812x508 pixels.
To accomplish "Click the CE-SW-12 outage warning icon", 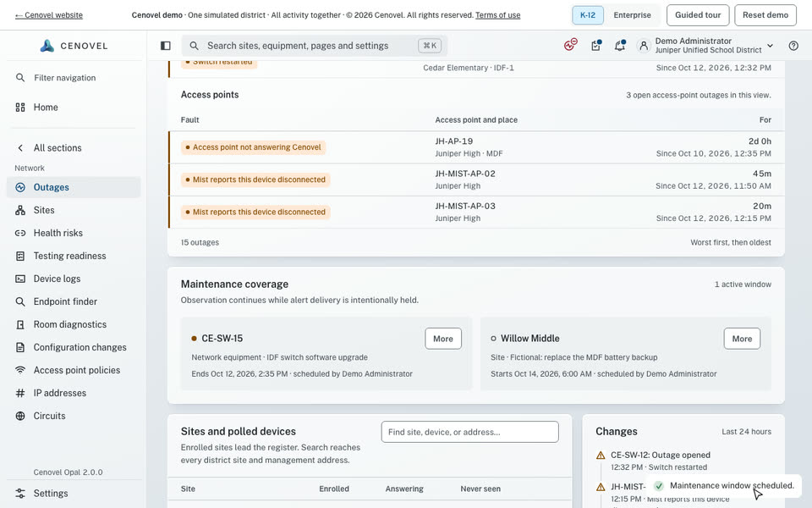I will point(601,456).
